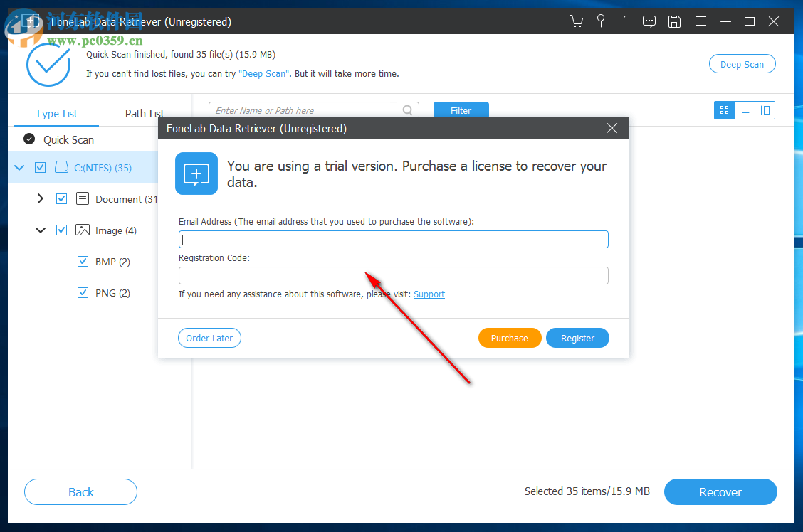Minimize the FoneLab window
The image size is (803, 532).
coord(725,21)
